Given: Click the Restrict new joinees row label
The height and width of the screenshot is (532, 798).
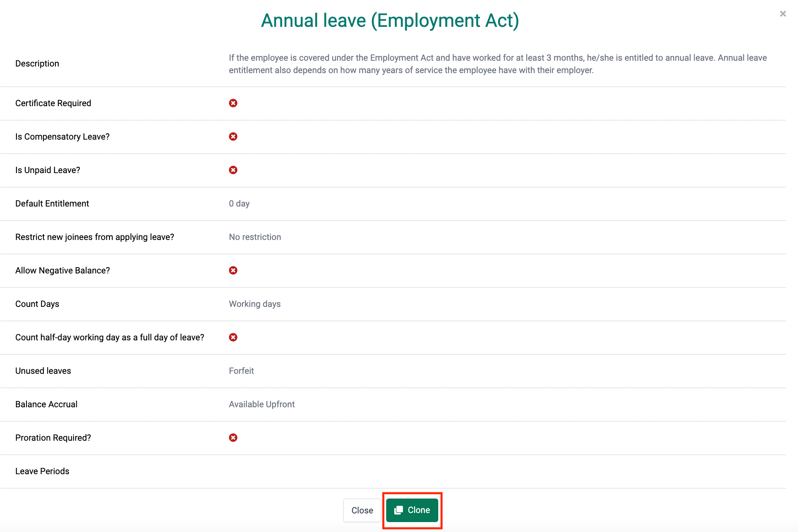Looking at the screenshot, I should point(95,237).
